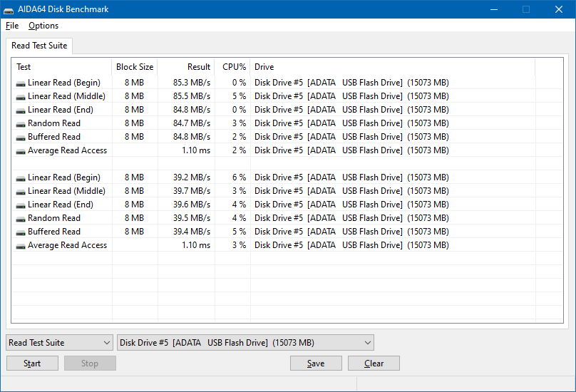The image size is (576, 392).
Task: Click the AIDA64 disk icon in the title bar
Action: click(9, 10)
